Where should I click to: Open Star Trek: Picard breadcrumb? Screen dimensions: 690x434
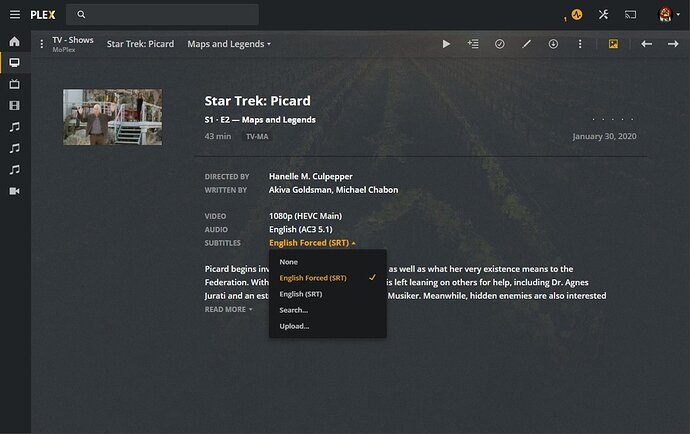pos(140,44)
